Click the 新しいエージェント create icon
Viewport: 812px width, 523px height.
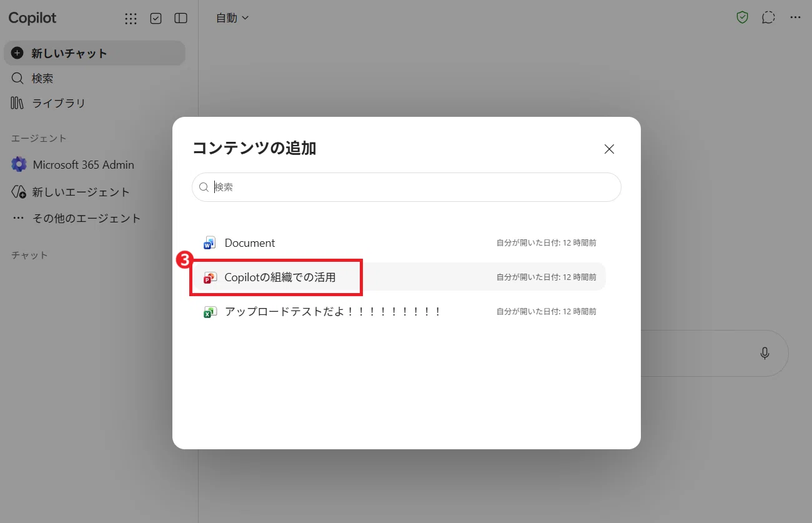point(19,192)
